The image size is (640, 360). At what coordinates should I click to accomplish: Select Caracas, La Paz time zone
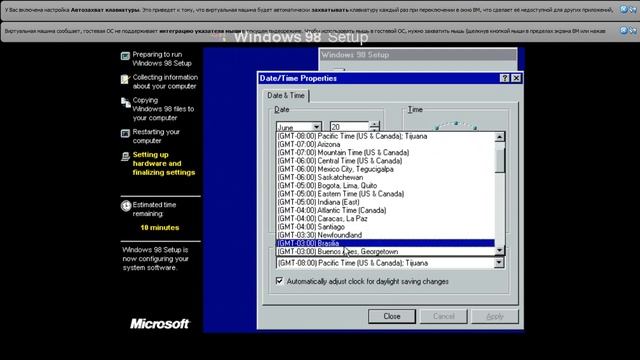385,218
